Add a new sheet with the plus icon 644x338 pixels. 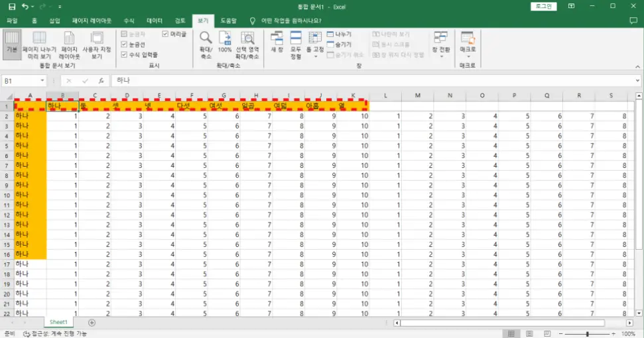[x=92, y=323]
